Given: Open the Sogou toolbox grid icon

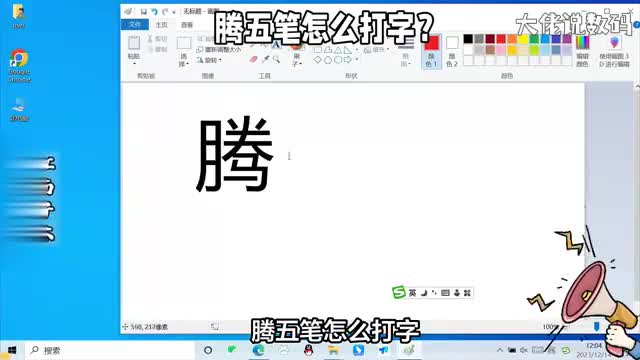Looking at the screenshot, I should click(467, 293).
